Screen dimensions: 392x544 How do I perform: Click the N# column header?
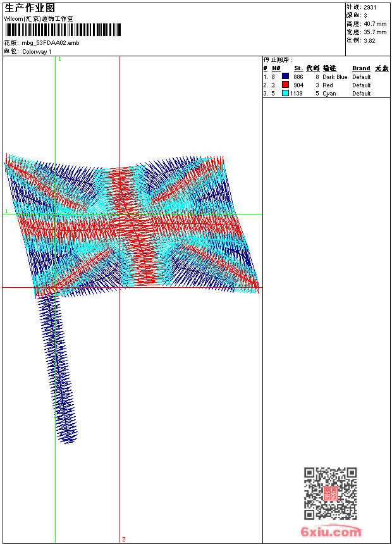[x=276, y=68]
